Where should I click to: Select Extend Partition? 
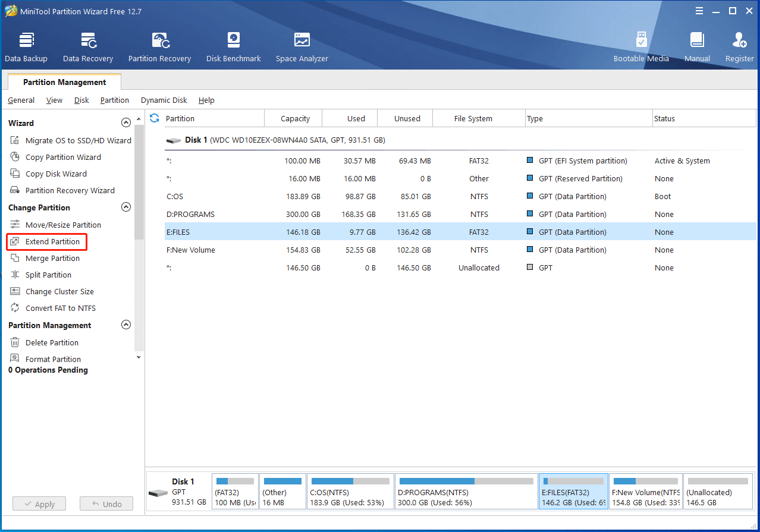pyautogui.click(x=47, y=242)
